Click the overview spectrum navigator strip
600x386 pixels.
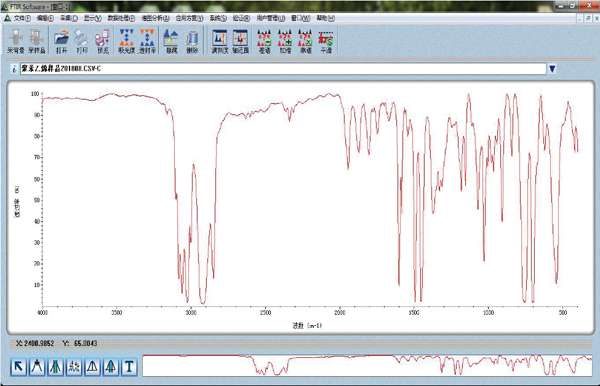[x=367, y=365]
